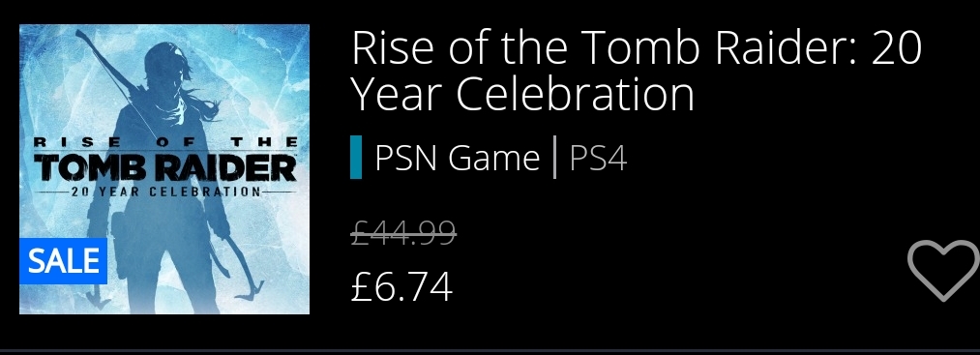Click the RISE OF THE text on cover

[165, 142]
